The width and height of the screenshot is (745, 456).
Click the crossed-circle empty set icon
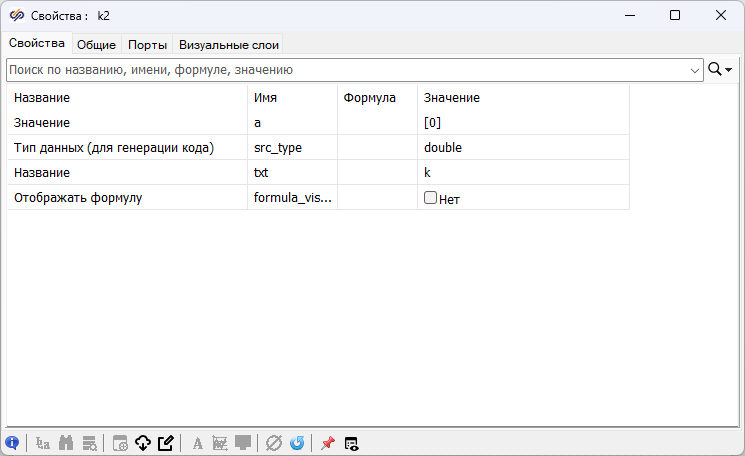point(274,443)
